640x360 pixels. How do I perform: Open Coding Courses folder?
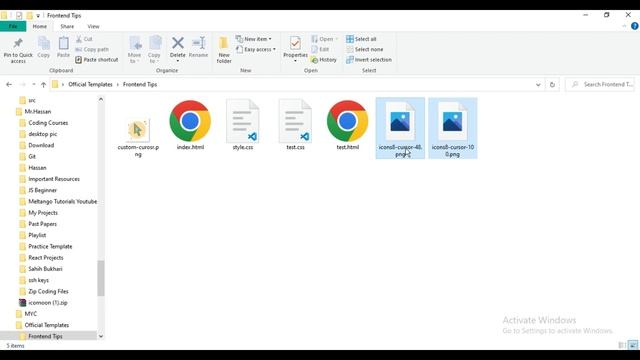point(44,123)
